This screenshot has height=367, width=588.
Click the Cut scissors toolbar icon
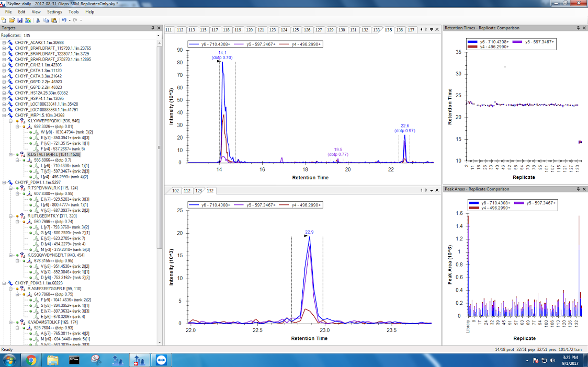tap(38, 20)
